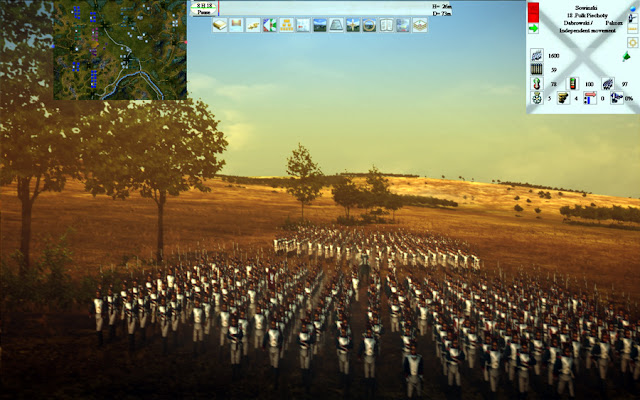
Task: Click the gold ring over landscape icon
Action: (x=369, y=25)
